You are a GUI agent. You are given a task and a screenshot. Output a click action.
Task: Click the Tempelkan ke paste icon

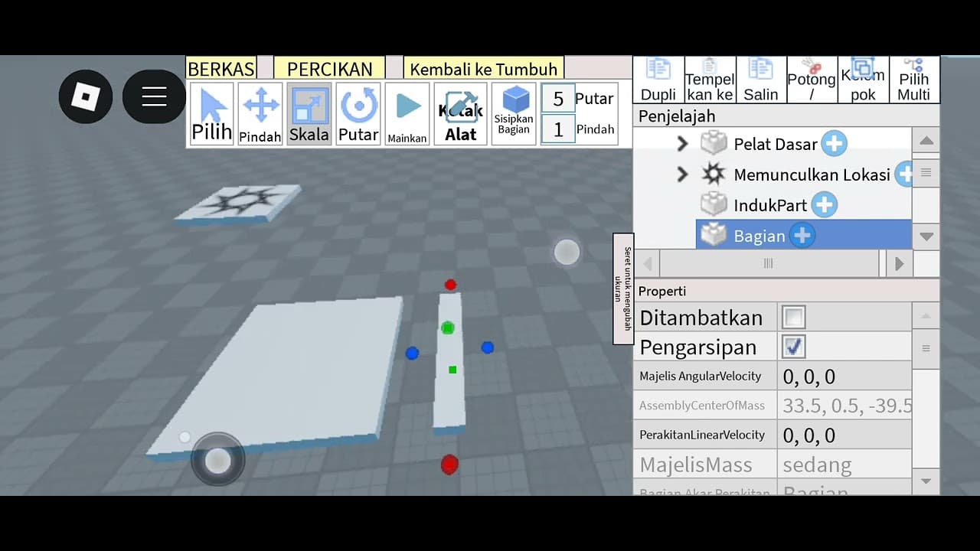[x=710, y=80]
